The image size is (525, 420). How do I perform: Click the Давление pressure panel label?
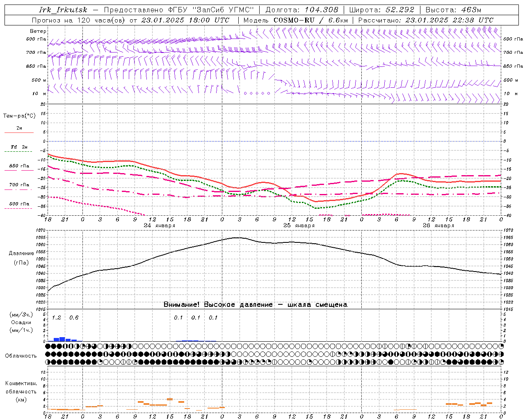pyautogui.click(x=21, y=253)
